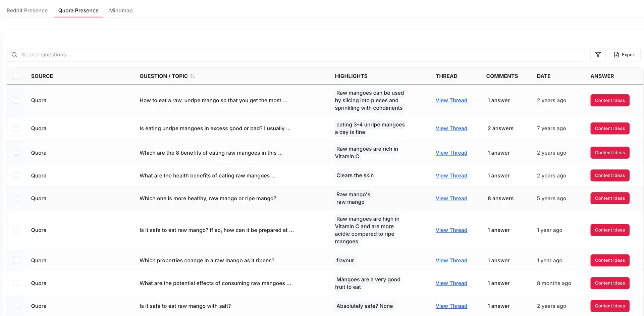644x316 pixels.
Task: Click Content Ideas for the salt safety question
Action: point(610,306)
